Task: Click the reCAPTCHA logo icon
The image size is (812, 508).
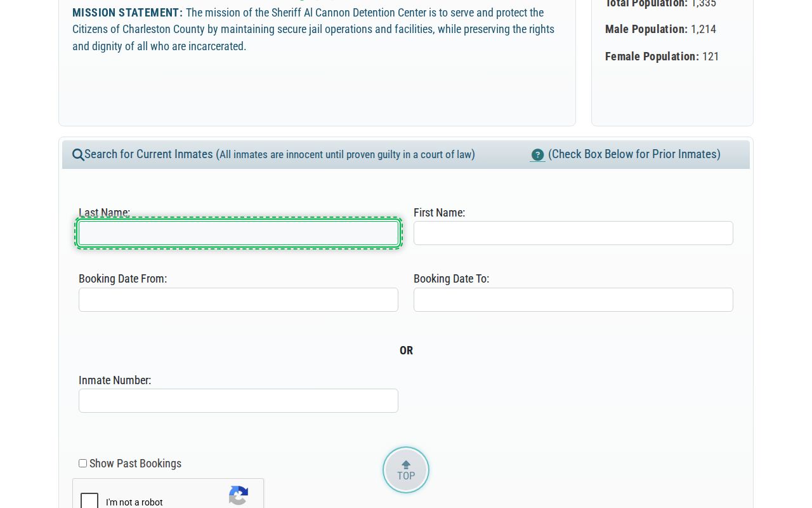Action: click(239, 497)
